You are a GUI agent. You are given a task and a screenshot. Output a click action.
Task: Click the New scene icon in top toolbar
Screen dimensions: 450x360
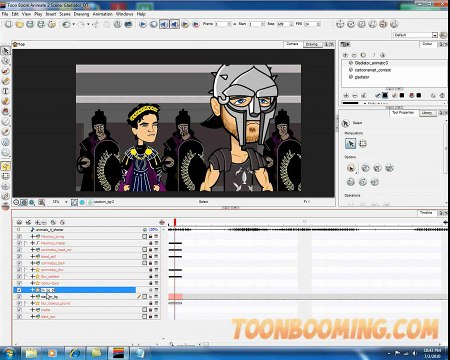pos(9,24)
